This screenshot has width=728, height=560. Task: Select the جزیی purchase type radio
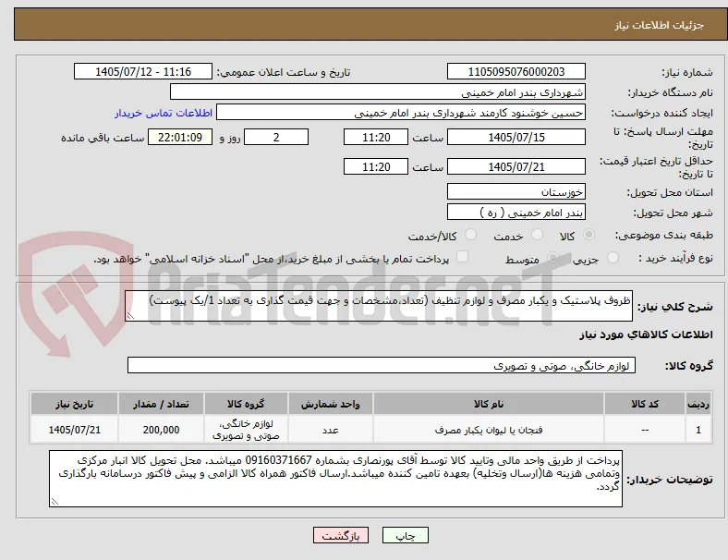[613, 258]
